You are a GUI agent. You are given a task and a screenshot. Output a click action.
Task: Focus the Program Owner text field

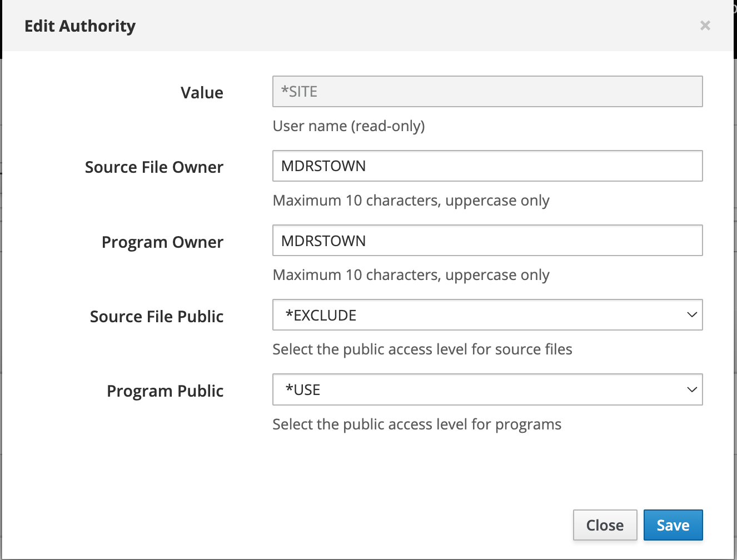click(x=487, y=241)
